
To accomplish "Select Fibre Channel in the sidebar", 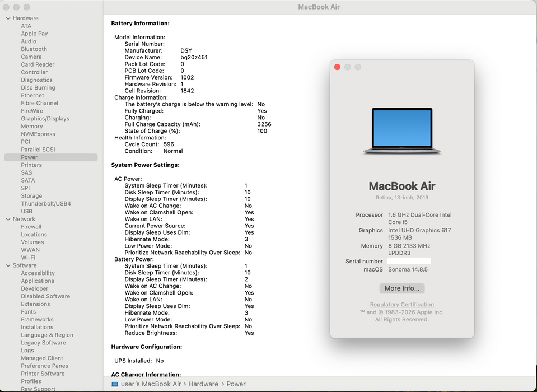I will (39, 103).
